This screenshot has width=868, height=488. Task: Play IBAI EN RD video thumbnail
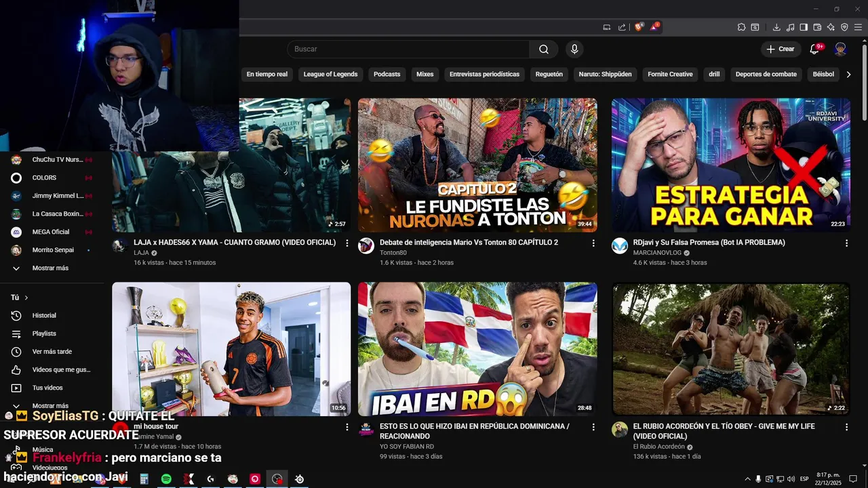click(477, 349)
